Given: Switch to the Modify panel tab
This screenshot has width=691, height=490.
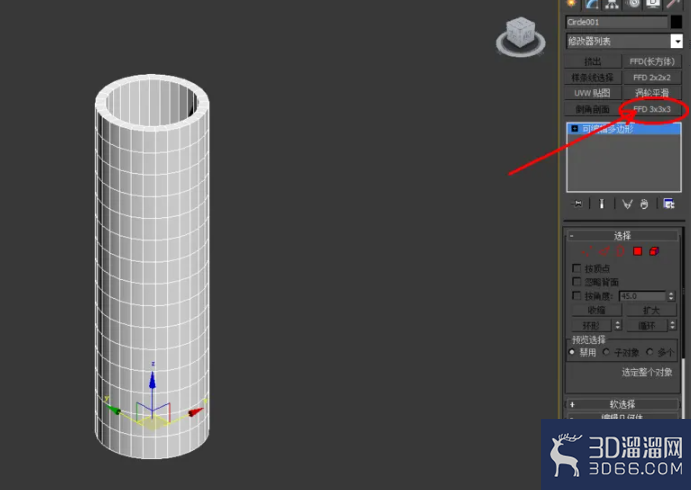Looking at the screenshot, I should pos(591,4).
